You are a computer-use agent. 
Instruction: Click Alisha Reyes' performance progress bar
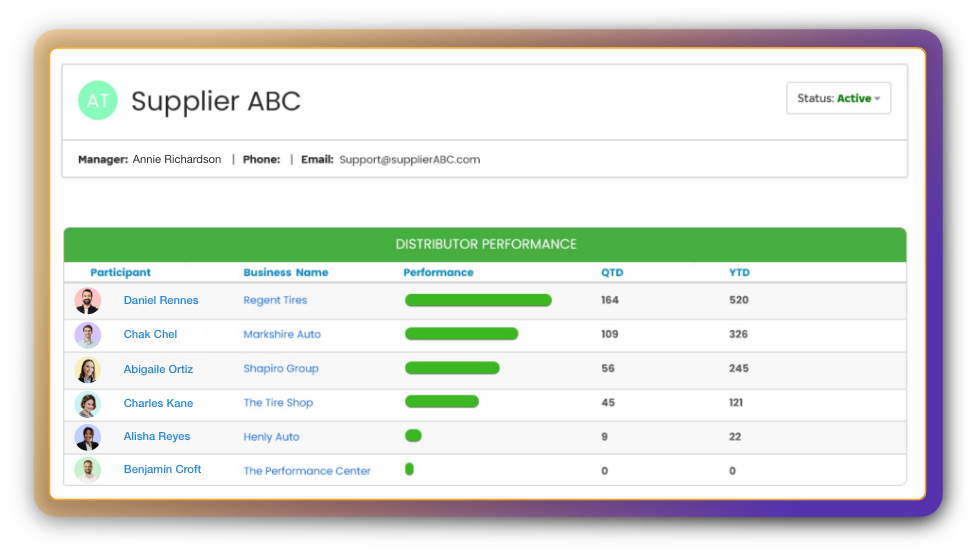tap(413, 436)
